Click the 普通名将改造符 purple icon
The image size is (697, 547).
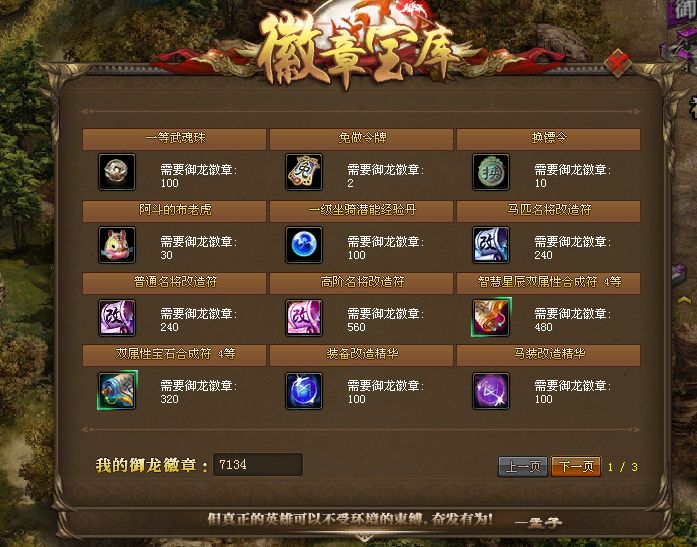(116, 317)
